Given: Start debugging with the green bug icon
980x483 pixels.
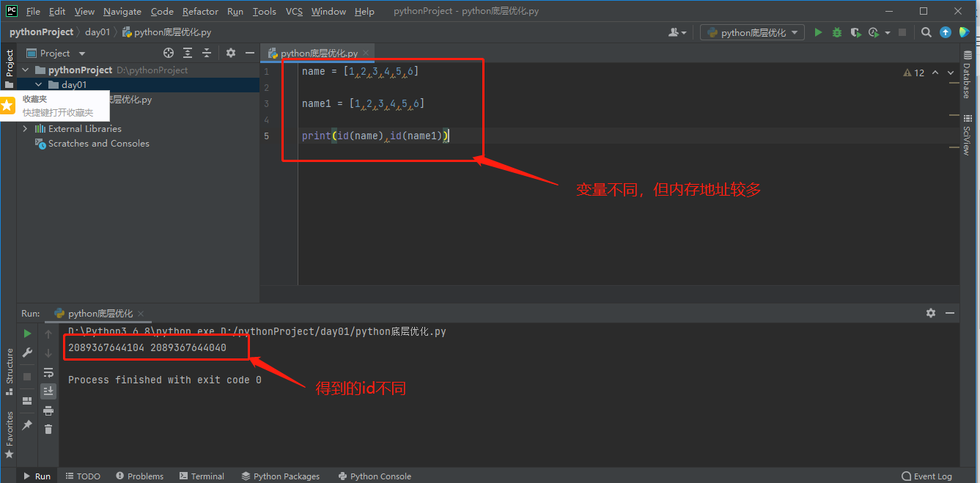Looking at the screenshot, I should pos(837,32).
